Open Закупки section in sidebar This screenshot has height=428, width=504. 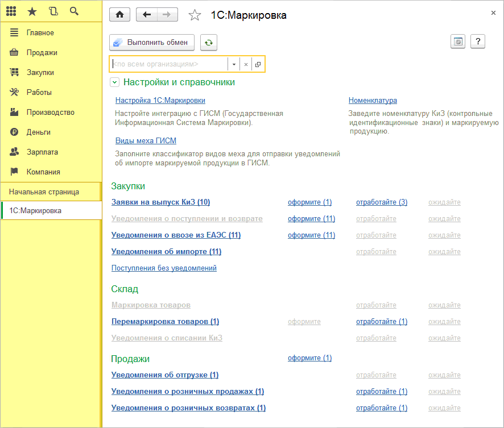51,73
